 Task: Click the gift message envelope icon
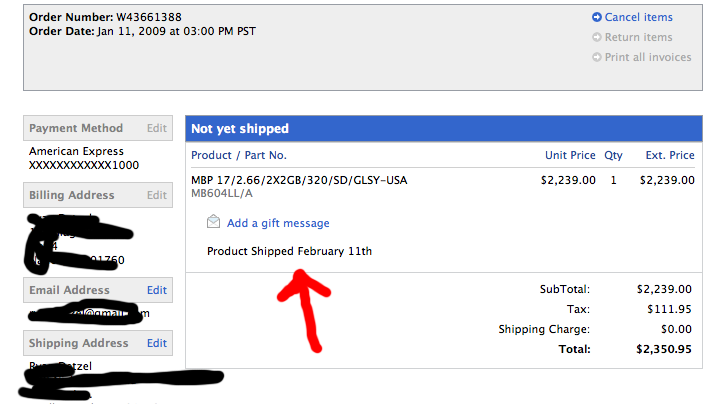(213, 222)
